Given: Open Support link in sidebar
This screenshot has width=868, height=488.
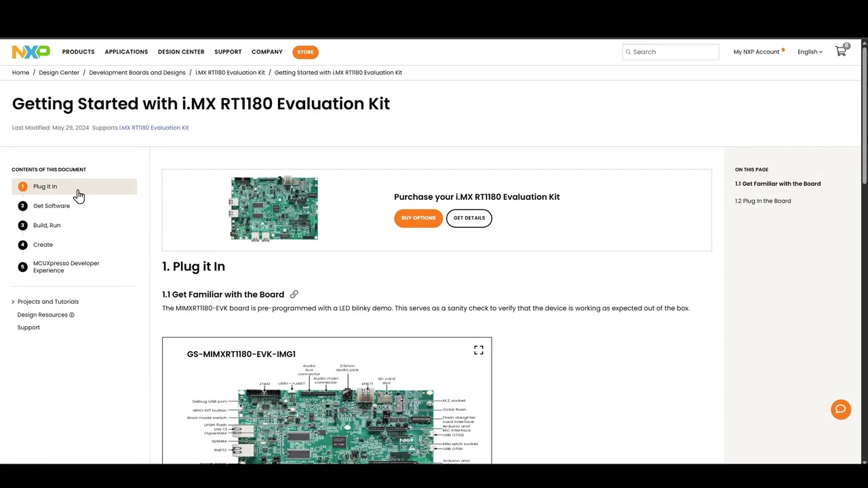Looking at the screenshot, I should click(28, 327).
